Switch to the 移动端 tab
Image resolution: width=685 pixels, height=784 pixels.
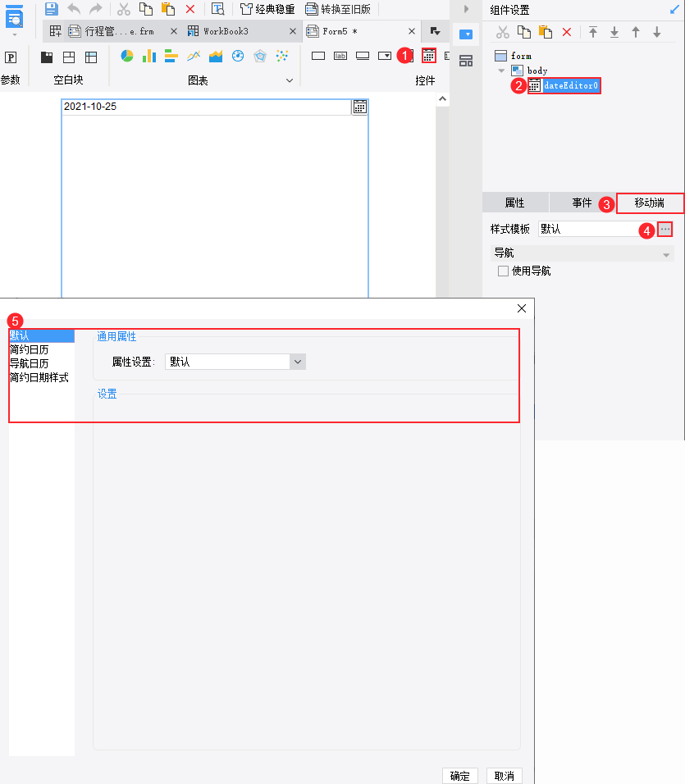click(650, 203)
